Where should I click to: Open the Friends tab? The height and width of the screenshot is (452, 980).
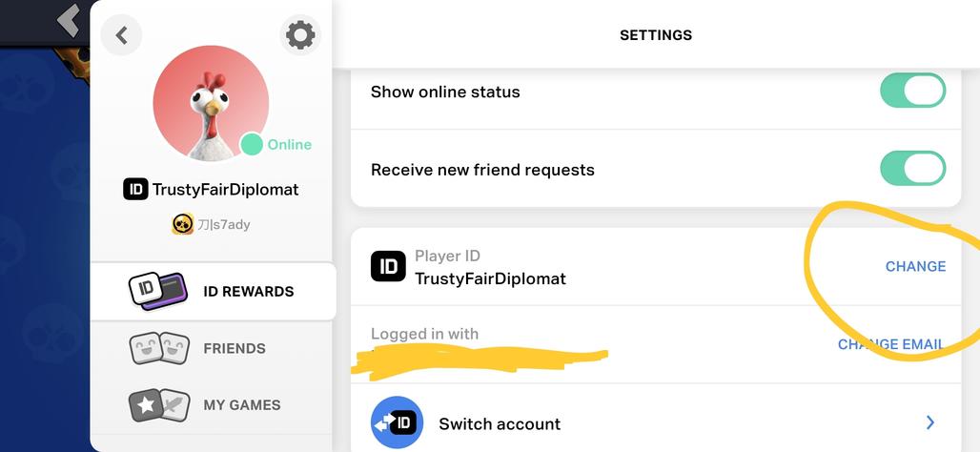tap(234, 349)
